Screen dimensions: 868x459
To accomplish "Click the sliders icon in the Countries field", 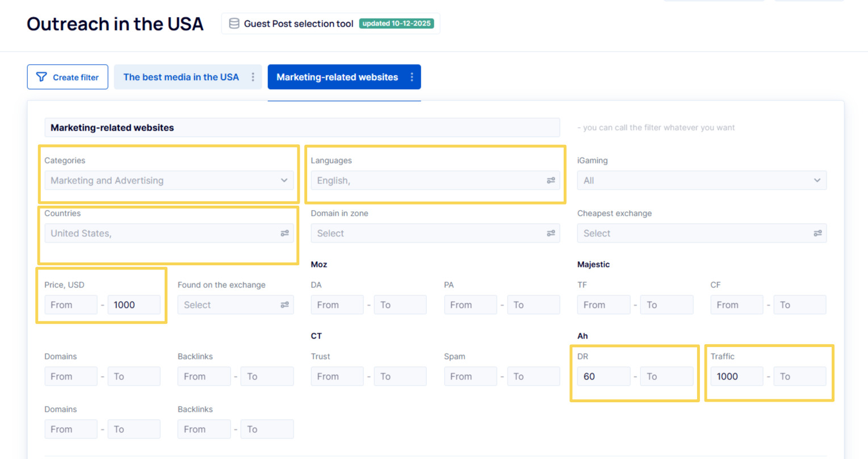I will tap(284, 233).
